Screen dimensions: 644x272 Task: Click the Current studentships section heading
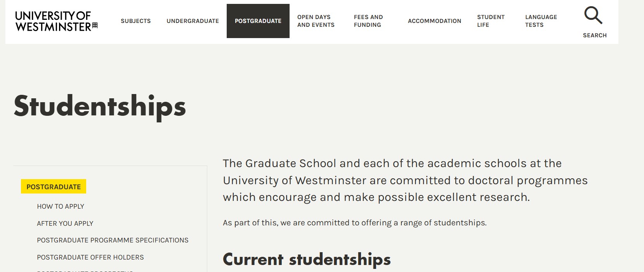(307, 259)
